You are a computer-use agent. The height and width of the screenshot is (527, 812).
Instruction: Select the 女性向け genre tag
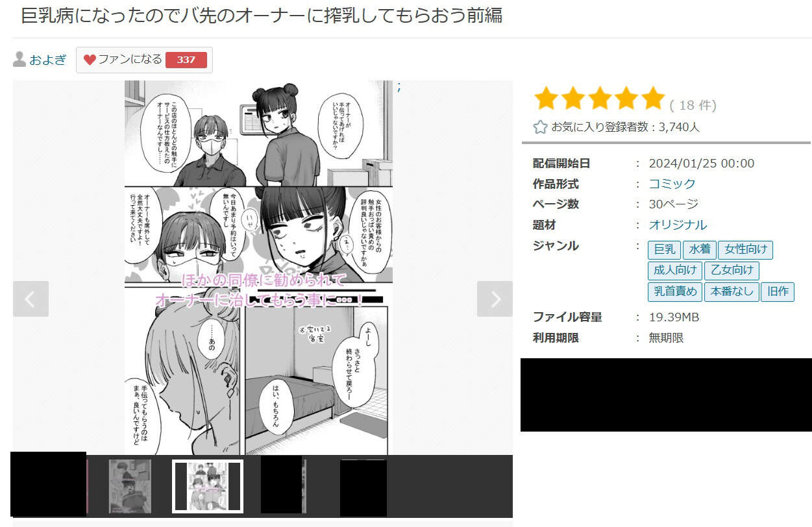[x=745, y=249]
